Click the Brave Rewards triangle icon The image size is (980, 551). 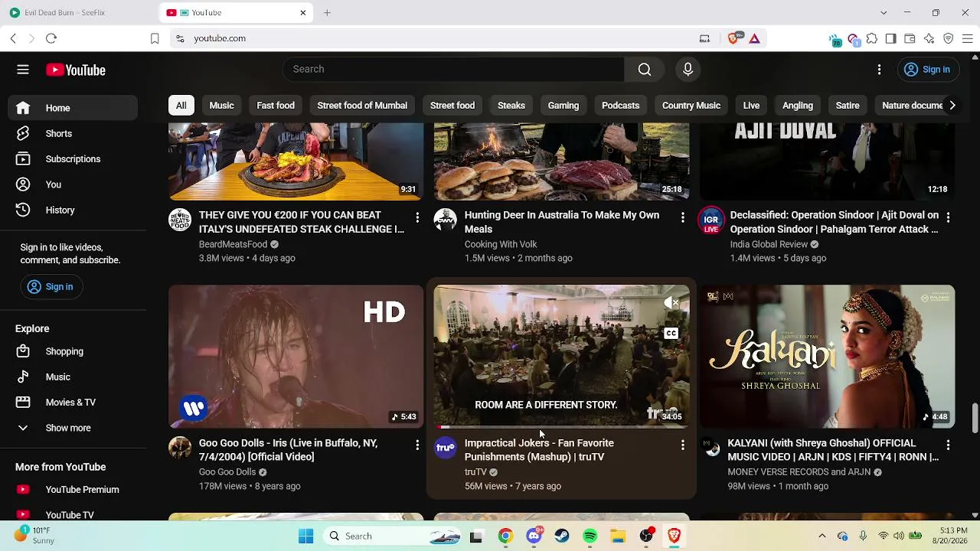[755, 38]
